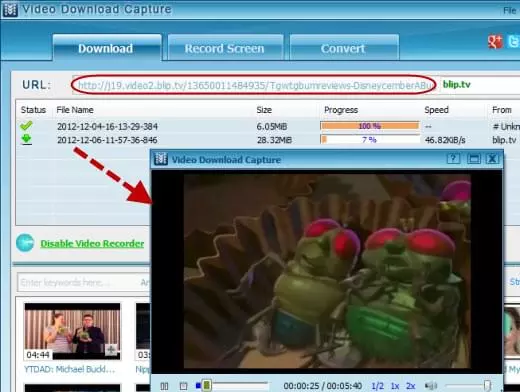Image resolution: width=520 pixels, height=392 pixels.
Task: Mute the player volume speaker icon
Action: pyautogui.click(x=431, y=386)
